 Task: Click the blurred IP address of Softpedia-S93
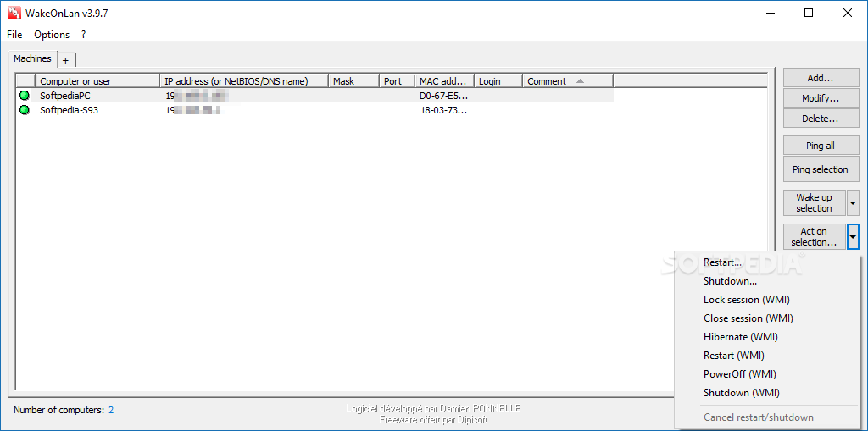(193, 110)
